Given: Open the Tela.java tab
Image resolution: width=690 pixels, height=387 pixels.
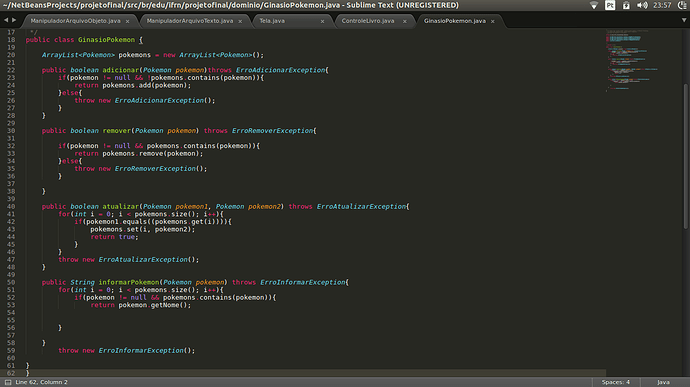Looking at the screenshot, I should (272, 21).
